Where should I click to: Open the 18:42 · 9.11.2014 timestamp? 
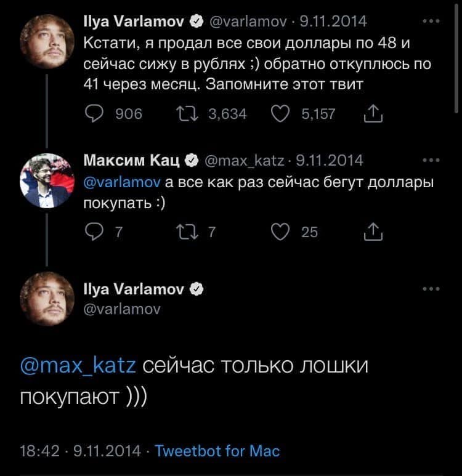coord(80,451)
